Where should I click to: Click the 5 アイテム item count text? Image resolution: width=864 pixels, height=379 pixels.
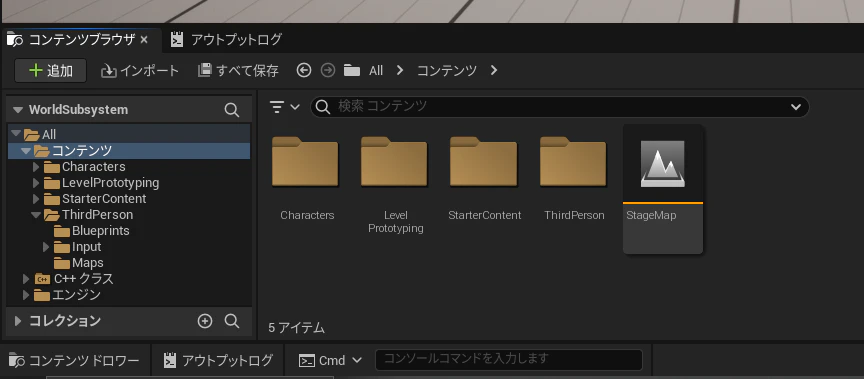[296, 328]
